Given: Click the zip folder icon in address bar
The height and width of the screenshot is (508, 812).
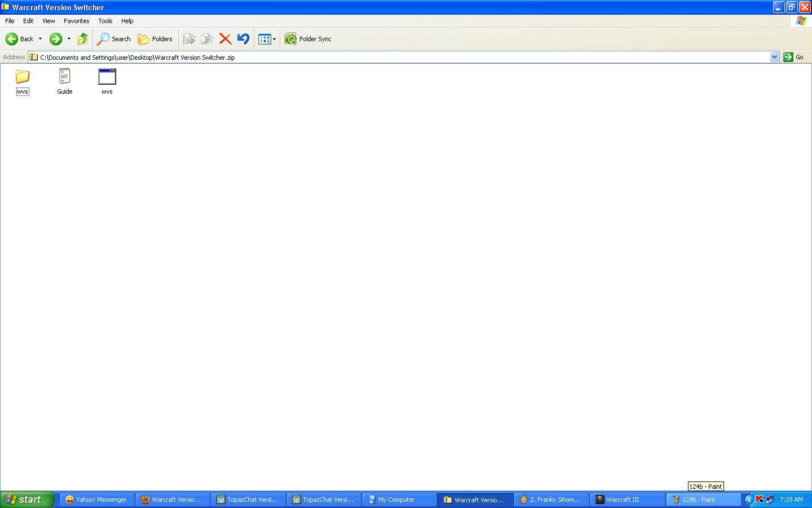Looking at the screenshot, I should [34, 57].
